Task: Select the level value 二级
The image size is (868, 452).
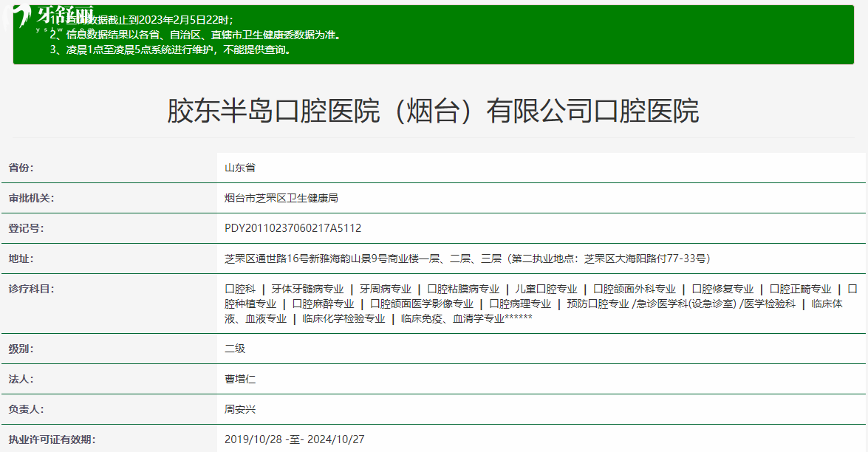Action: point(235,349)
